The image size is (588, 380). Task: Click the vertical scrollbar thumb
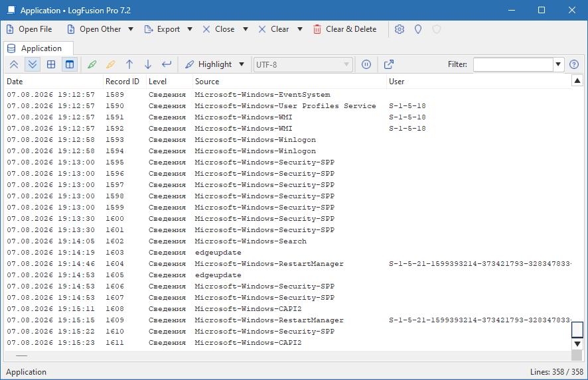(x=577, y=330)
